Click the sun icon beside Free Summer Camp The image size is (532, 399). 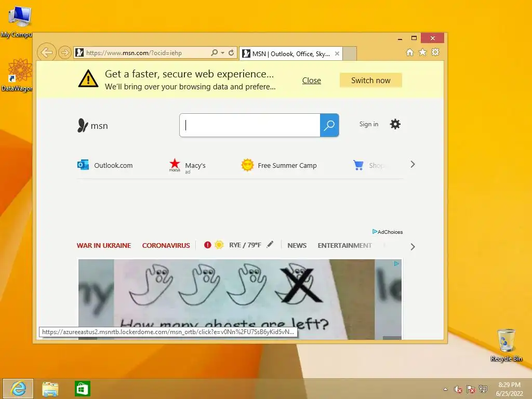[x=247, y=165]
